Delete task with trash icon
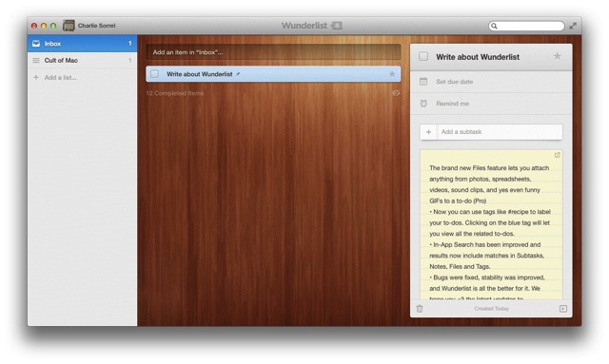The height and width of the screenshot is (364, 609). coord(420,309)
